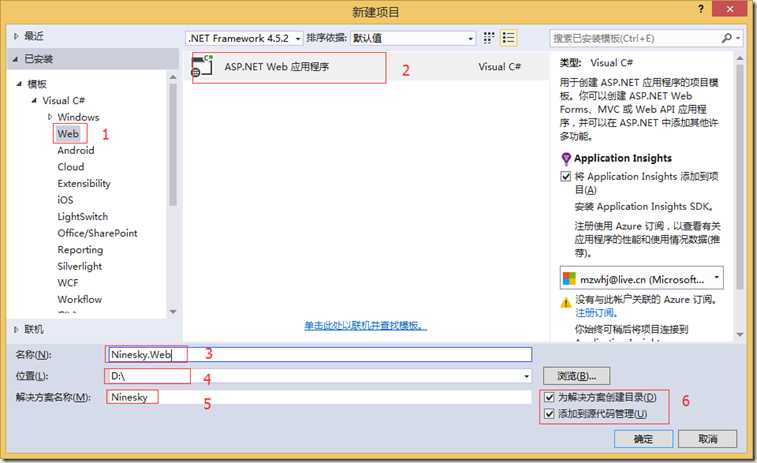Click the find templates online link
Image resolution: width=757 pixels, height=463 pixels.
click(365, 325)
